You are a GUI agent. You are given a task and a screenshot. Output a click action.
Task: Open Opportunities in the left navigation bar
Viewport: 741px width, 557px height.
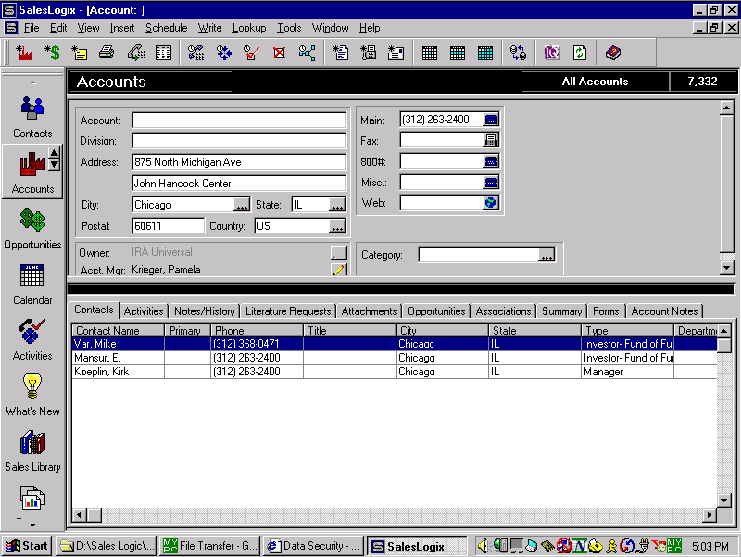(33, 229)
